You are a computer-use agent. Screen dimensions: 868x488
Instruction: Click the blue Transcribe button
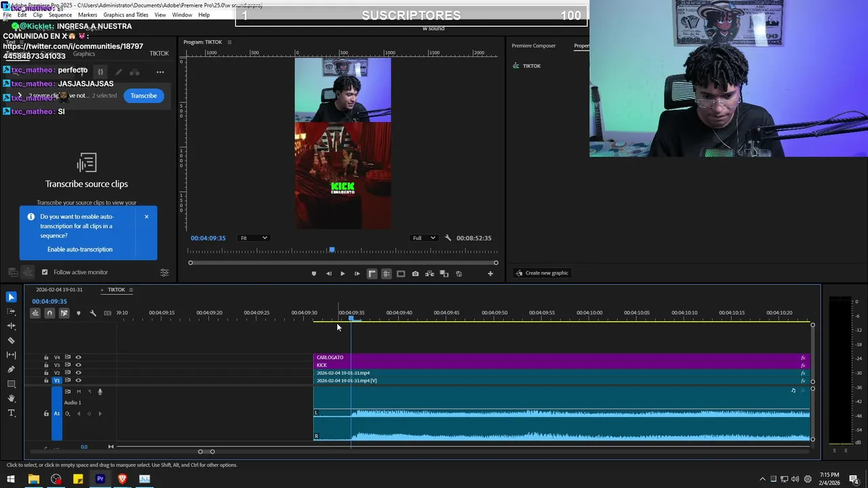click(x=144, y=96)
